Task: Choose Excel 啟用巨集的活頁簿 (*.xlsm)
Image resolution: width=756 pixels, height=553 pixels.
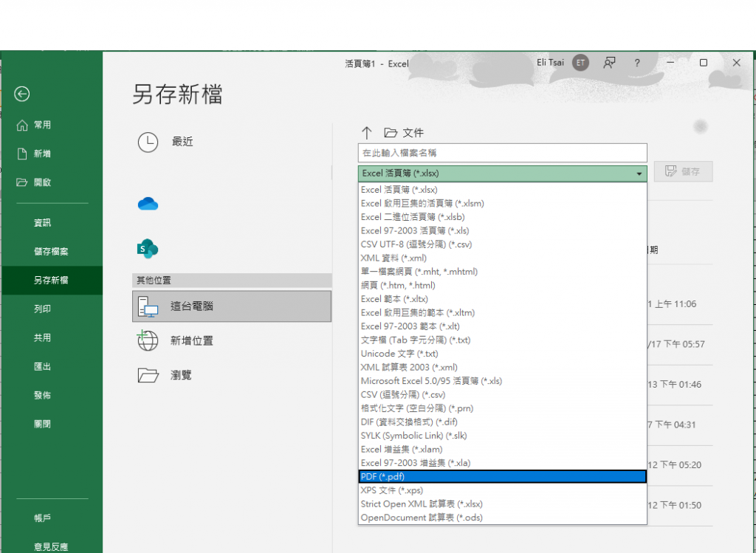Action: coord(502,204)
